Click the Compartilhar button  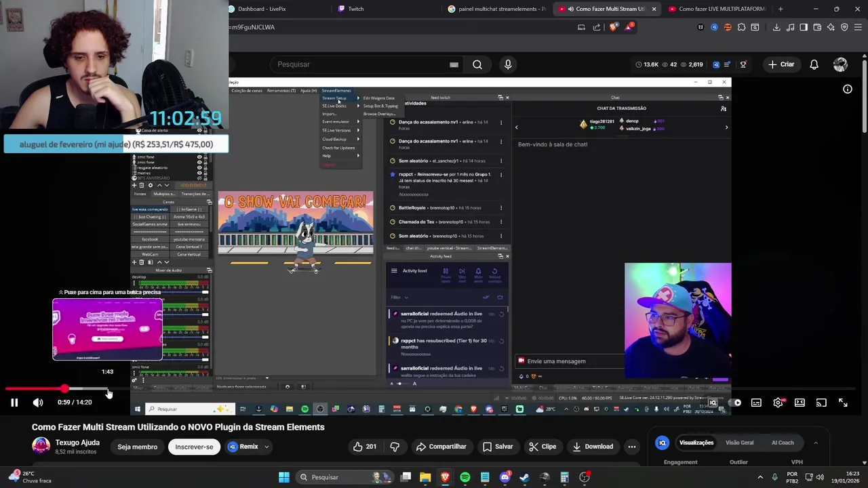tap(441, 447)
